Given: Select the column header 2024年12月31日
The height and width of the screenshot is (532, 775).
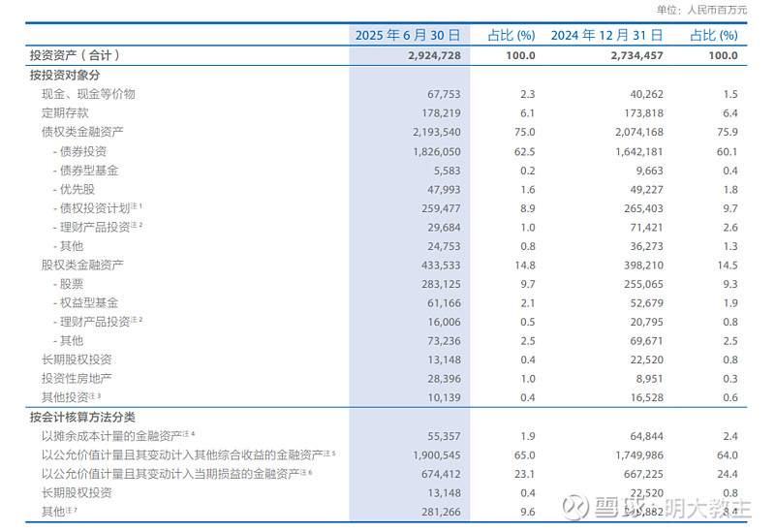Looking at the screenshot, I should 606,35.
